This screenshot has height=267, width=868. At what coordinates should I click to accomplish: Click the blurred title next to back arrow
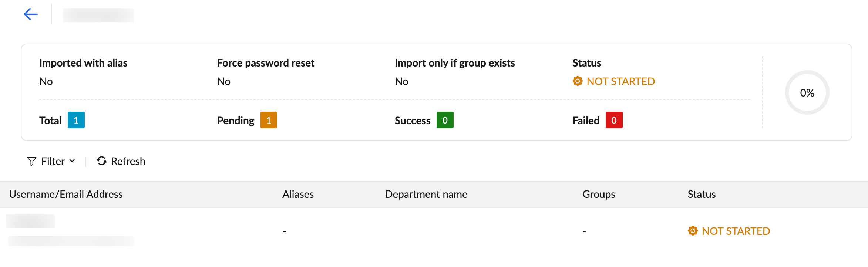(x=98, y=15)
